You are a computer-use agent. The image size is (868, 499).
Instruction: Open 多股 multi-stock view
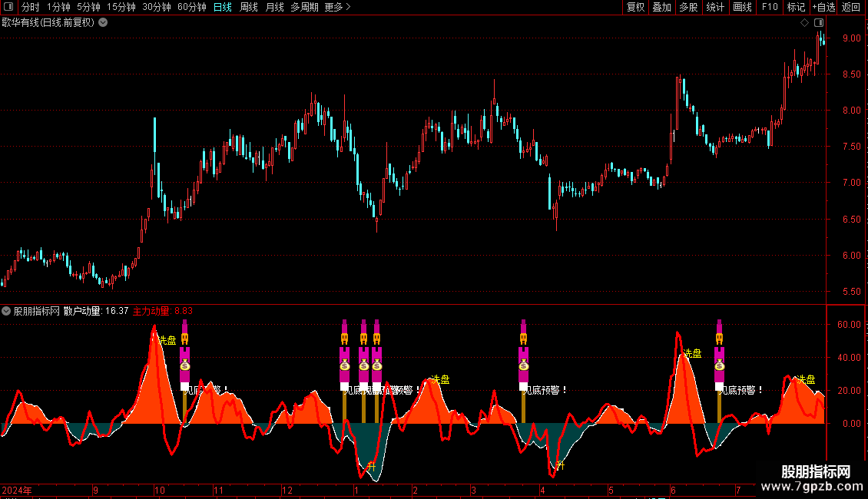pos(688,7)
